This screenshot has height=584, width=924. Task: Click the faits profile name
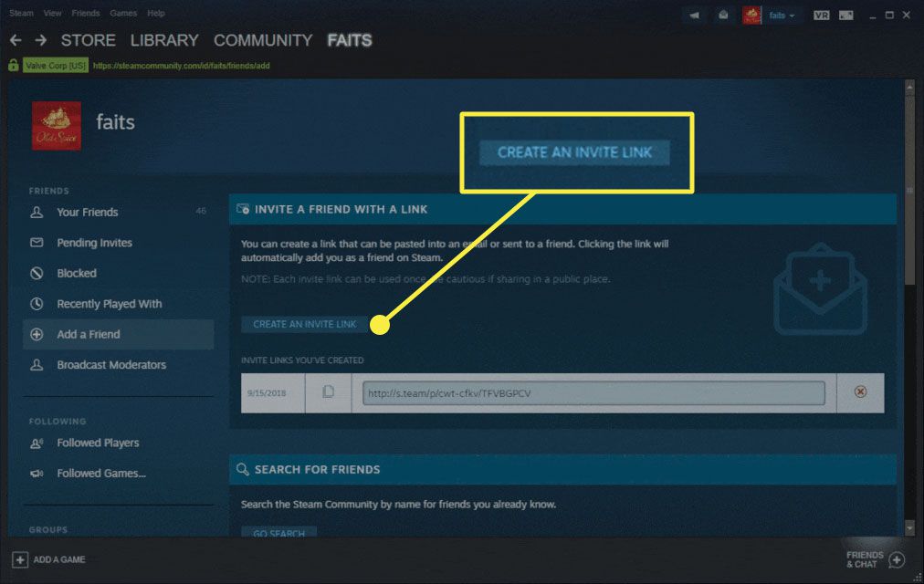coord(115,122)
